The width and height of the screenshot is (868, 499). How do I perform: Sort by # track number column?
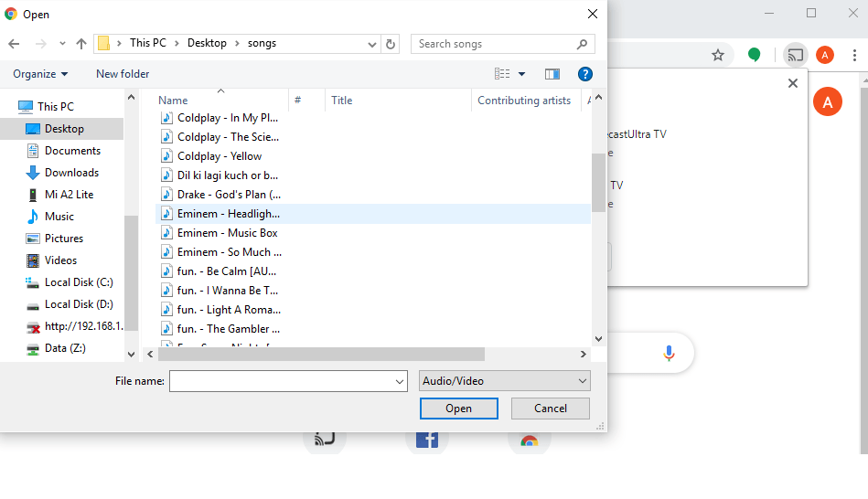[298, 101]
